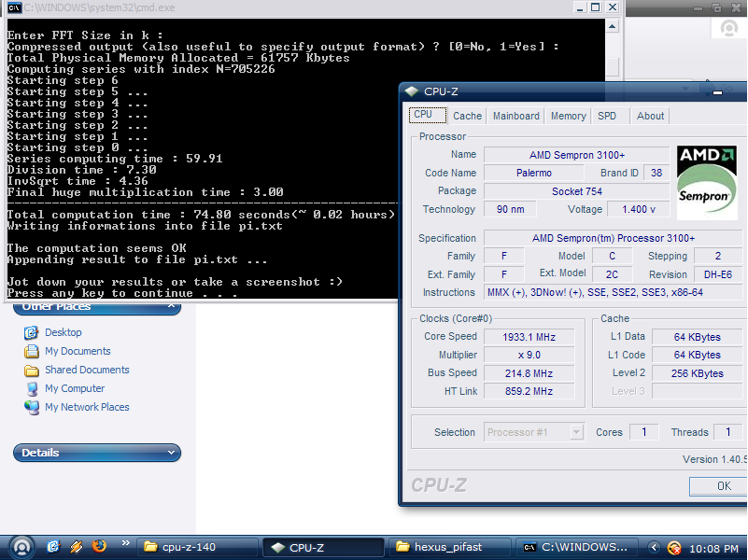Click the security alert tray icon

click(674, 548)
